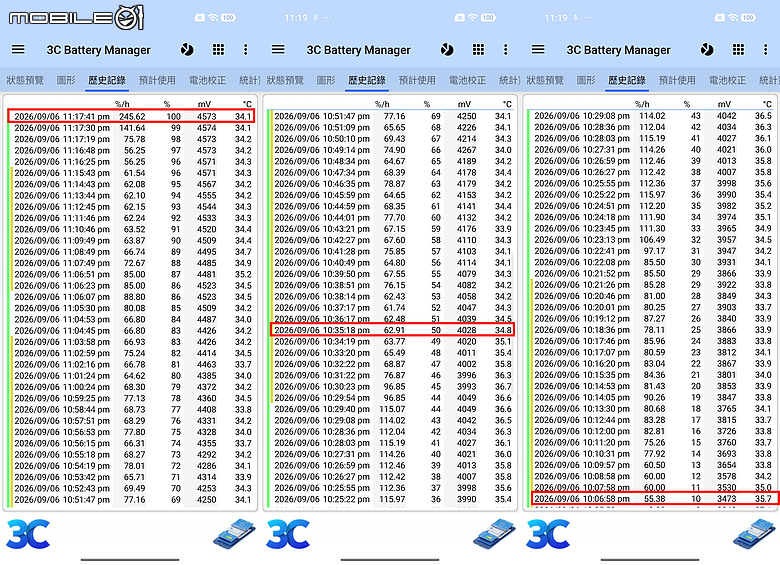Open hamburger menu in third screenshot
The image size is (780, 565).
click(x=538, y=49)
